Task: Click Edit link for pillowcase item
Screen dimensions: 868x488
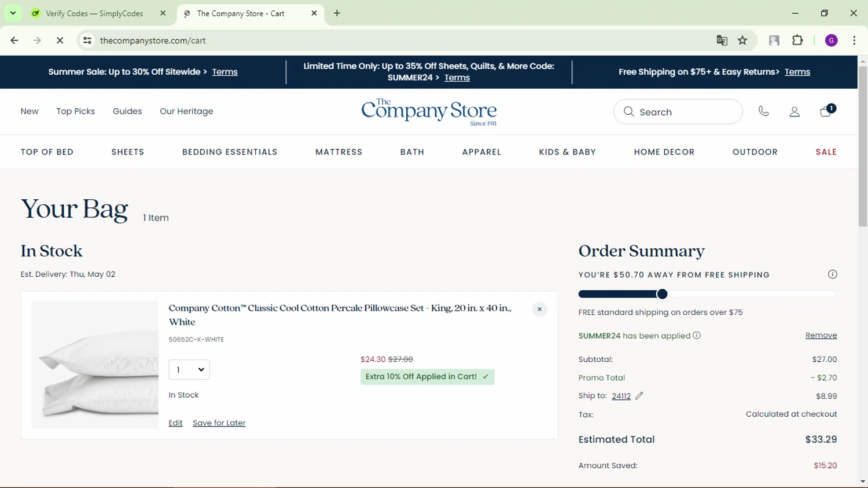Action: 175,423
